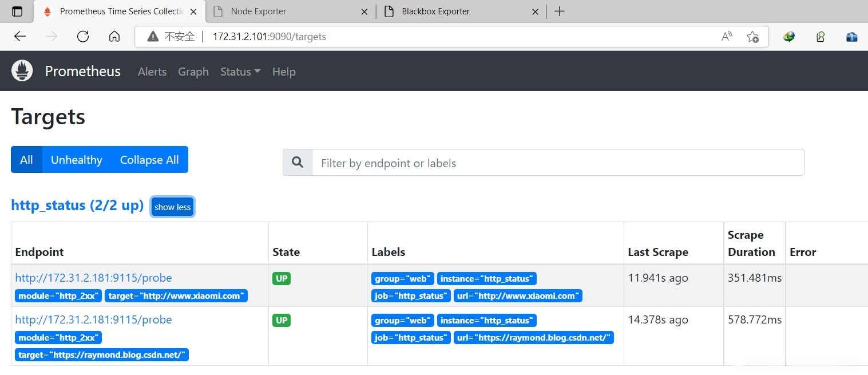Open the Alerts navigation item

pos(152,72)
